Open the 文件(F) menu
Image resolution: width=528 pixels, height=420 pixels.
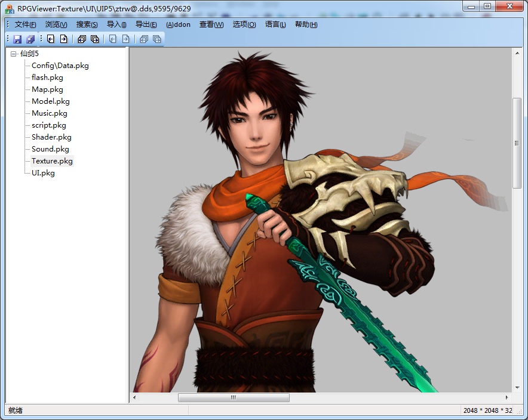[x=25, y=24]
